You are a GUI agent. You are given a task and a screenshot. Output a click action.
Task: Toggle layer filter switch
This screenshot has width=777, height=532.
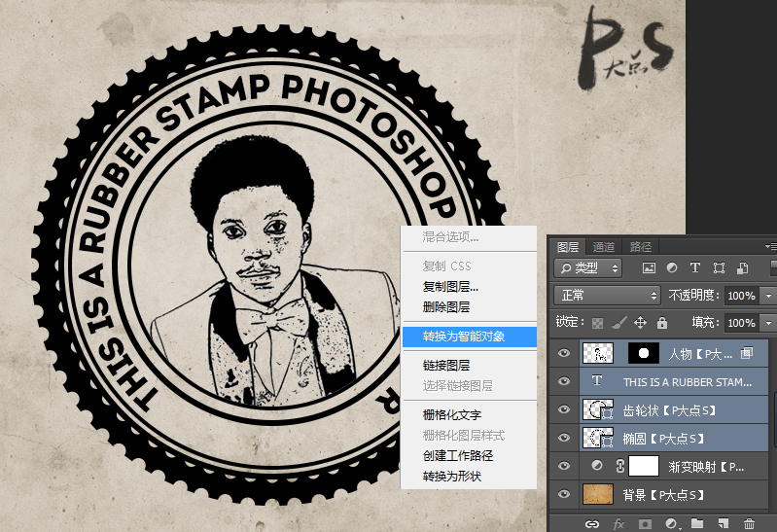tap(773, 268)
